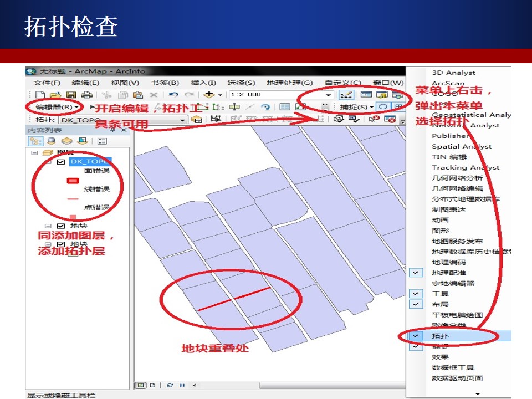
Task: Expand the Add Data dropdown arrow
Action: (220, 95)
